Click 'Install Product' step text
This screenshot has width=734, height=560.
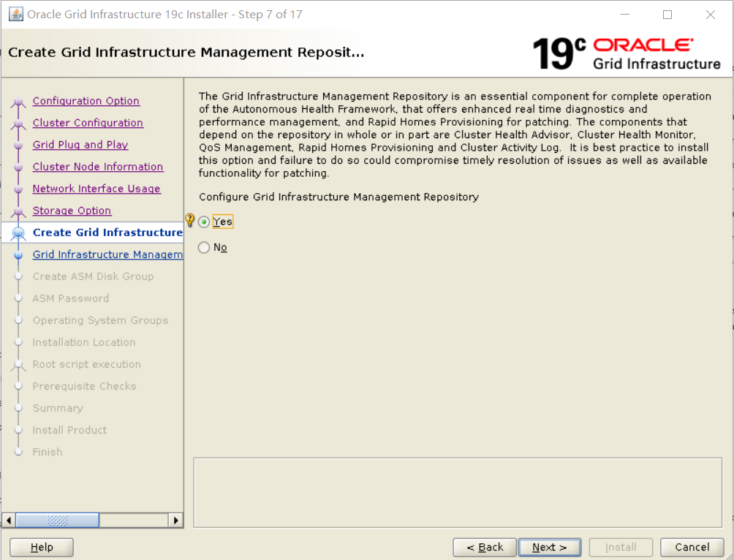pyautogui.click(x=69, y=430)
